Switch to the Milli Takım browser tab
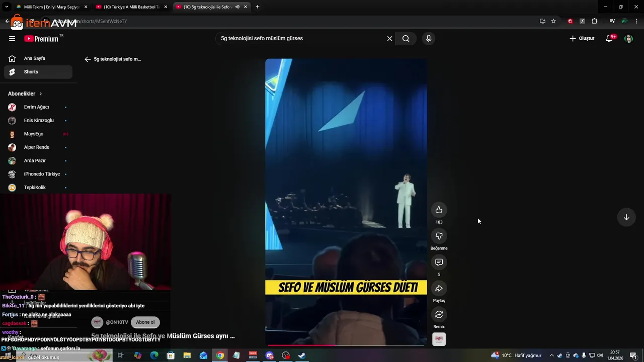 pyautogui.click(x=50, y=7)
